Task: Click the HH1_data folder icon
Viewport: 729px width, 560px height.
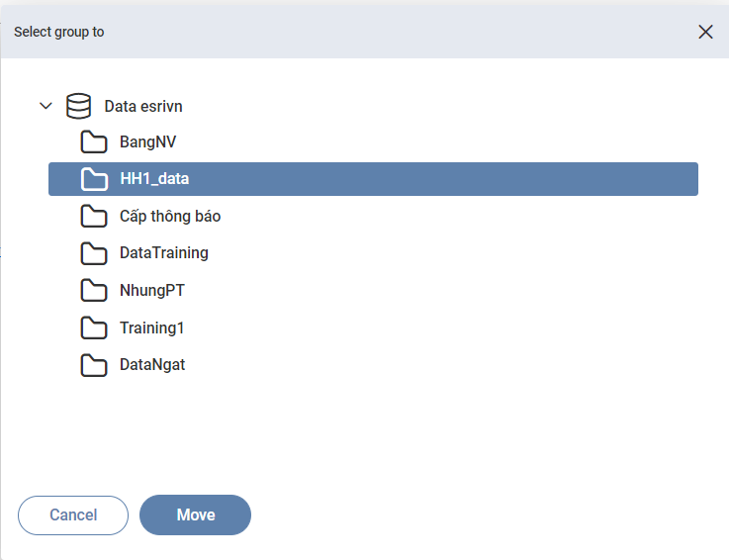Action: pos(94,179)
